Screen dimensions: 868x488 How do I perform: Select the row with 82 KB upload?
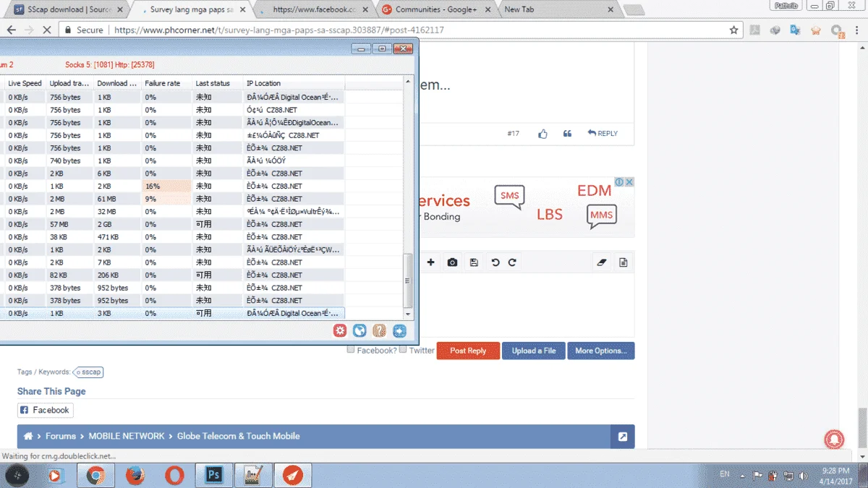coord(172,275)
